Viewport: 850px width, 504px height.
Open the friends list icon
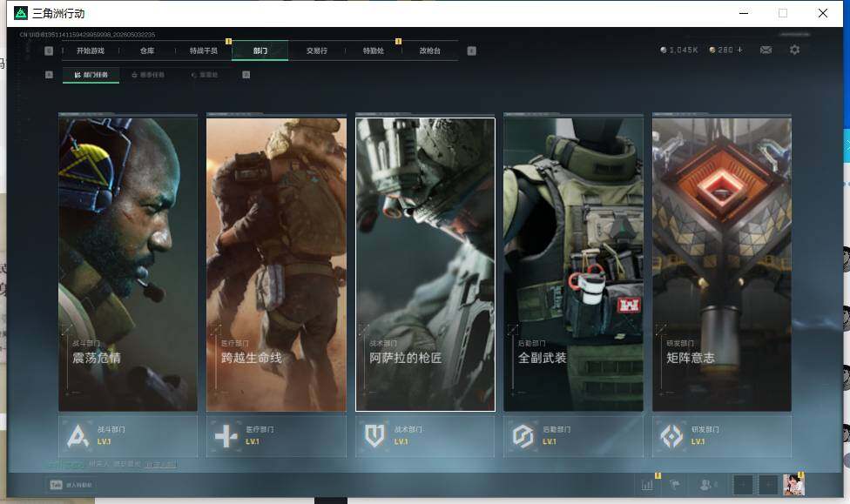click(x=705, y=485)
